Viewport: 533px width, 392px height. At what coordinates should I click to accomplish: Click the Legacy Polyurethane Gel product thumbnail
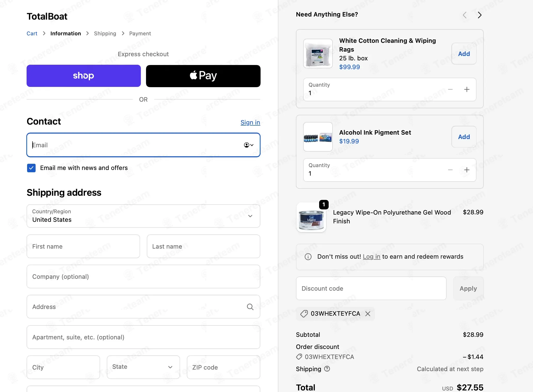(x=311, y=217)
